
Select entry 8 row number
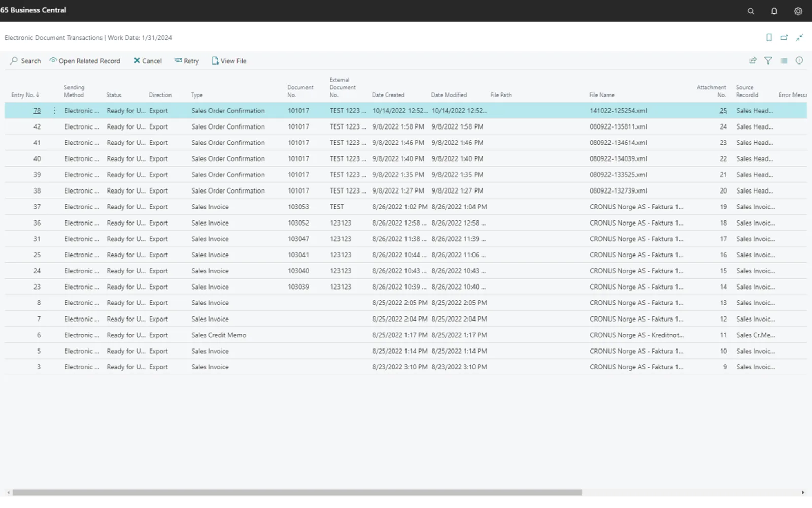(x=39, y=303)
